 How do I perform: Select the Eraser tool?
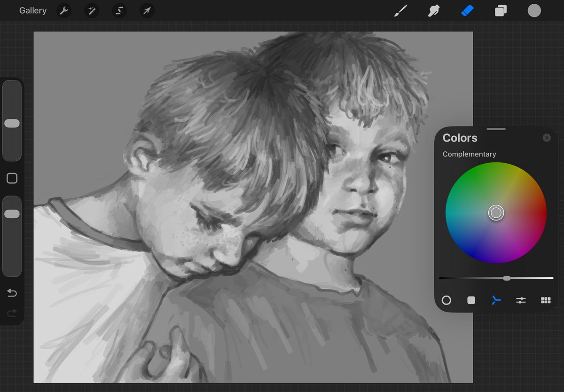(x=467, y=10)
